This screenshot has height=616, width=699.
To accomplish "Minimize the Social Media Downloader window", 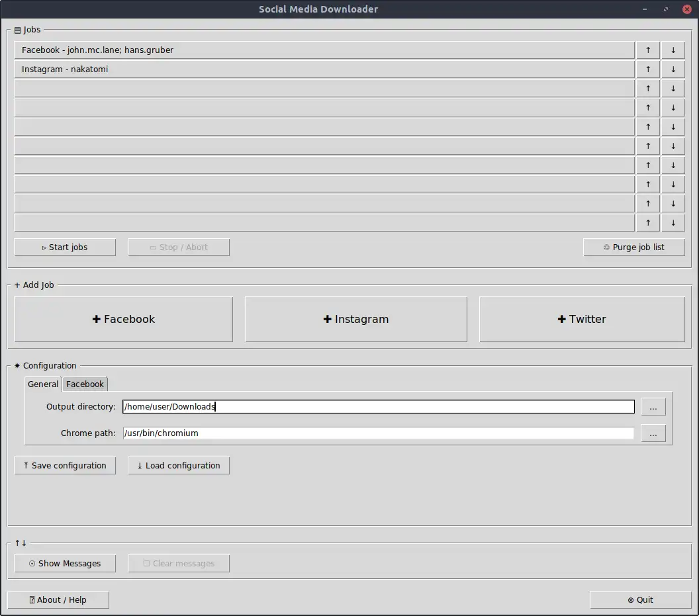I will pyautogui.click(x=645, y=9).
